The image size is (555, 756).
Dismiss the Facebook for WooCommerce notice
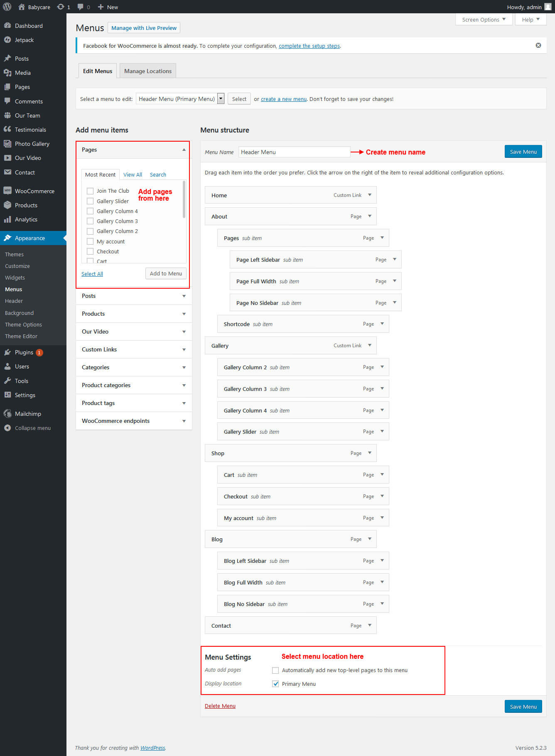(538, 45)
